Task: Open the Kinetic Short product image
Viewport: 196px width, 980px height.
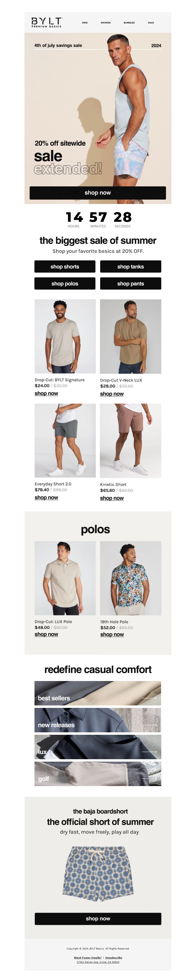Action: (130, 441)
